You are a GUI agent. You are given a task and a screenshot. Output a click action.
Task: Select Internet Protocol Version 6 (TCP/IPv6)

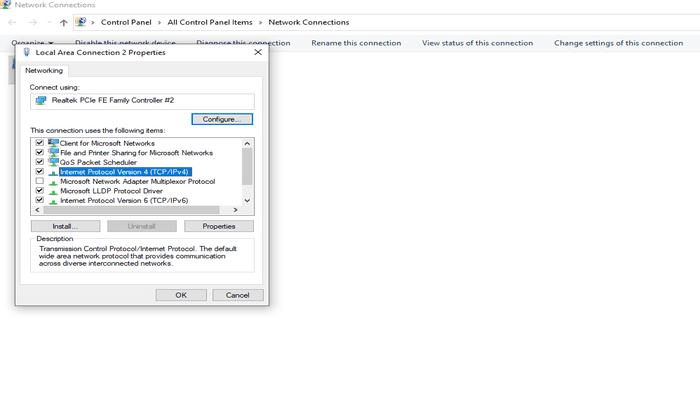coord(124,201)
